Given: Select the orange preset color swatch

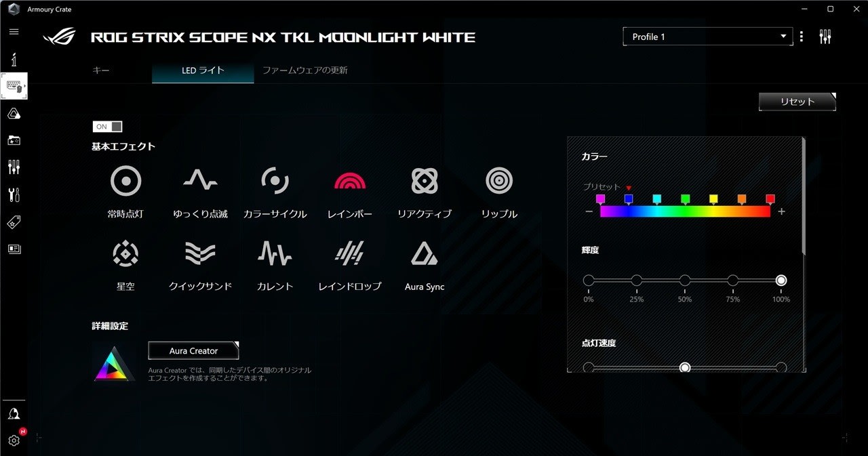Looking at the screenshot, I should (x=742, y=199).
